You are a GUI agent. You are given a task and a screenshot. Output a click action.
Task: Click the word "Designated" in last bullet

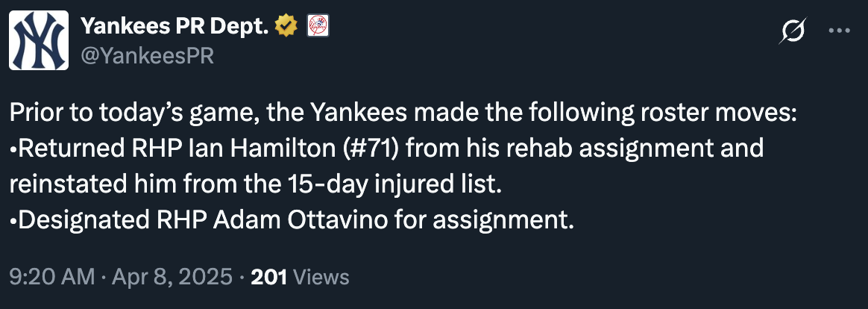84,220
